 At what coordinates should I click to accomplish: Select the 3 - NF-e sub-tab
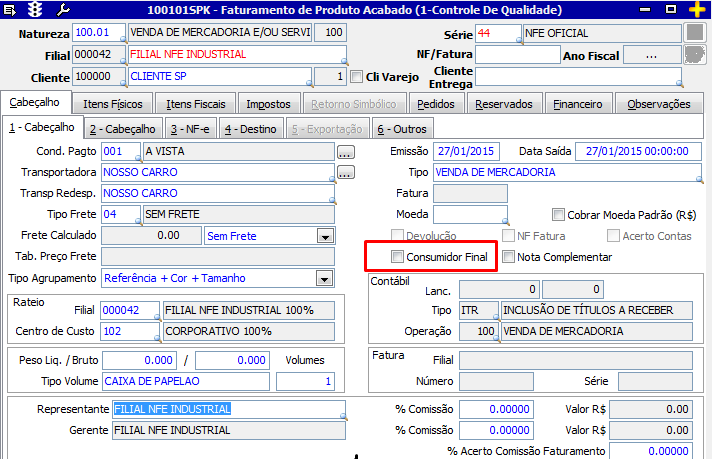pos(190,129)
